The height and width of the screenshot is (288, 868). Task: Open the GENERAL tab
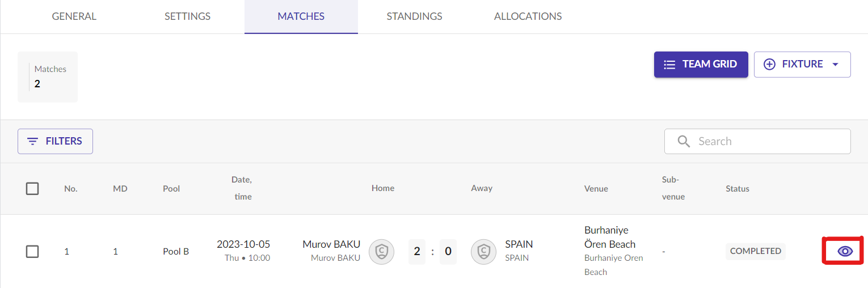tap(74, 16)
